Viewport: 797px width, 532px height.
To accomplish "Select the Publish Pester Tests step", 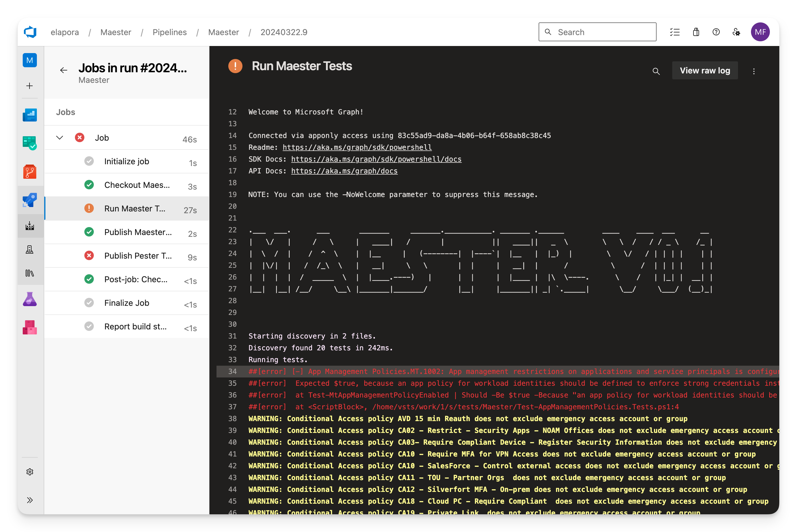I will click(x=138, y=256).
